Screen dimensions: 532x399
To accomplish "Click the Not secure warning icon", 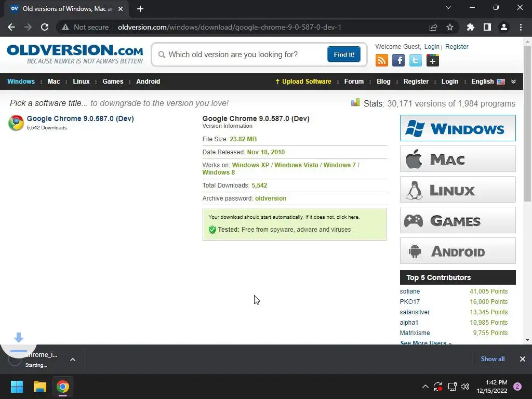I will (x=65, y=27).
